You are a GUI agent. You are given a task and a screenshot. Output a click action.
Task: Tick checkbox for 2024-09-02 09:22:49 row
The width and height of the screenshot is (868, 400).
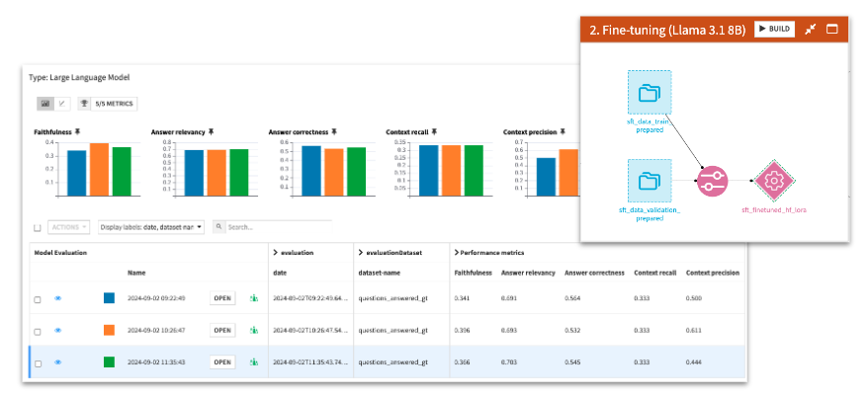(x=38, y=299)
